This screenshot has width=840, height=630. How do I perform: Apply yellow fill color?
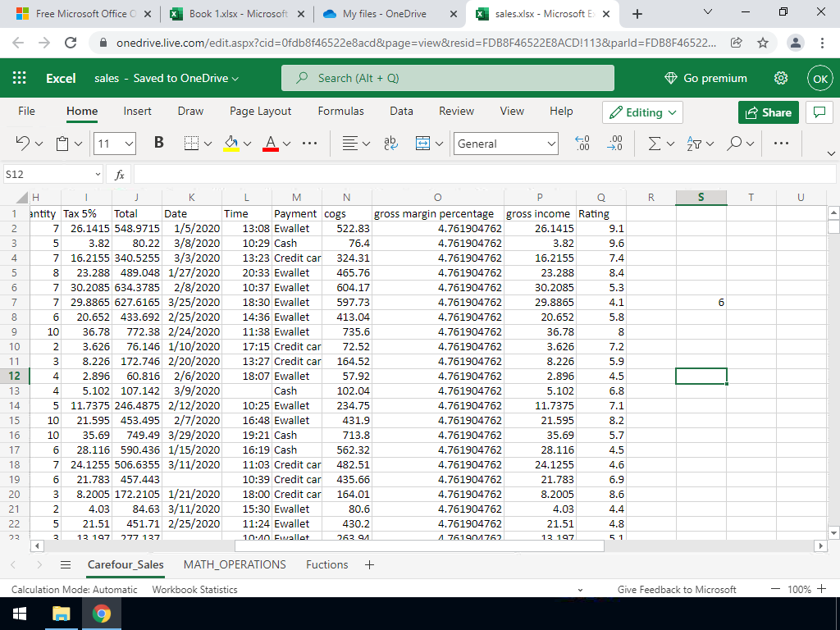coord(231,144)
